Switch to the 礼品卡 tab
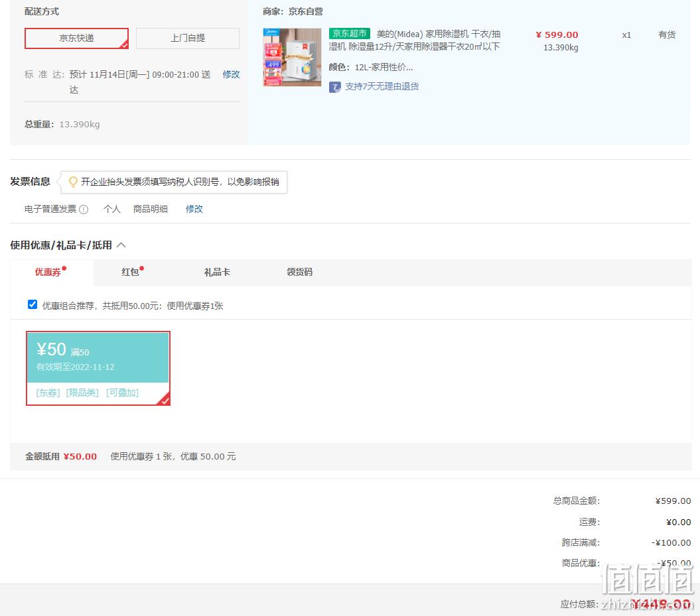This screenshot has width=700, height=616. pos(217,272)
